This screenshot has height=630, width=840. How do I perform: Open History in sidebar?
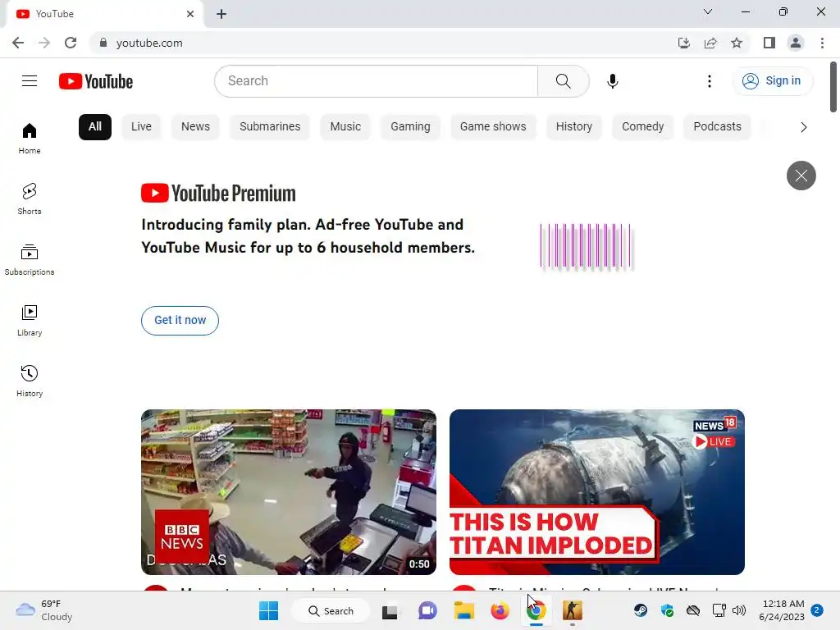pyautogui.click(x=30, y=381)
